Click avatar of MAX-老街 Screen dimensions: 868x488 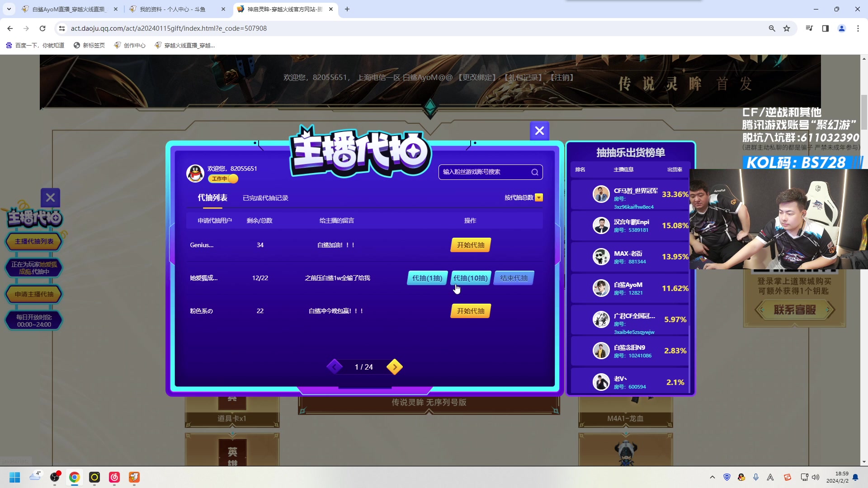click(601, 257)
